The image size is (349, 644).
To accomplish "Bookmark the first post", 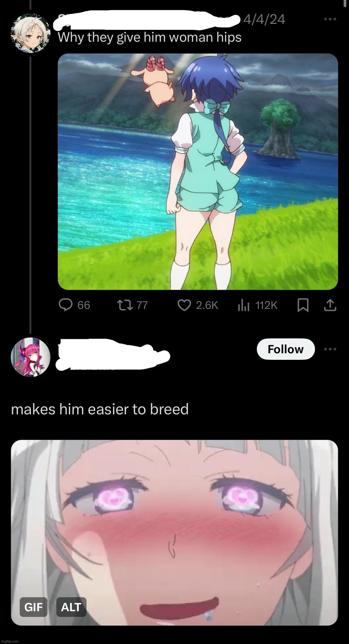I will (x=303, y=305).
